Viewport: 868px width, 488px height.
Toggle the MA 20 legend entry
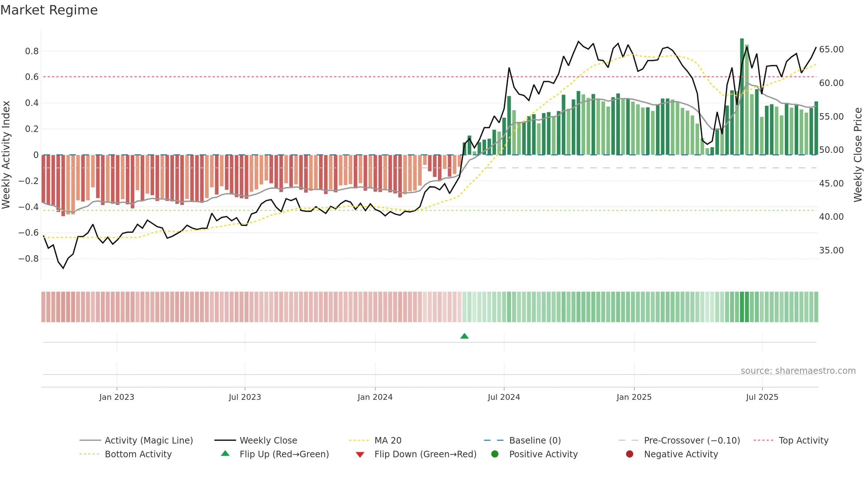tap(375, 440)
